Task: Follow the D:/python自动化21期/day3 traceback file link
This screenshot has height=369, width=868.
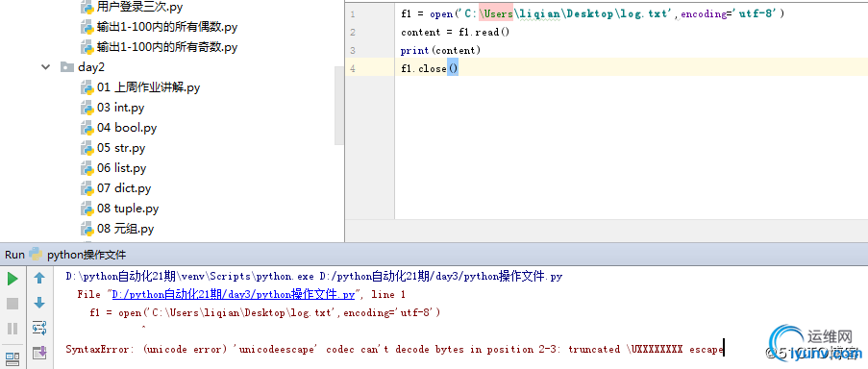Action: (233, 294)
